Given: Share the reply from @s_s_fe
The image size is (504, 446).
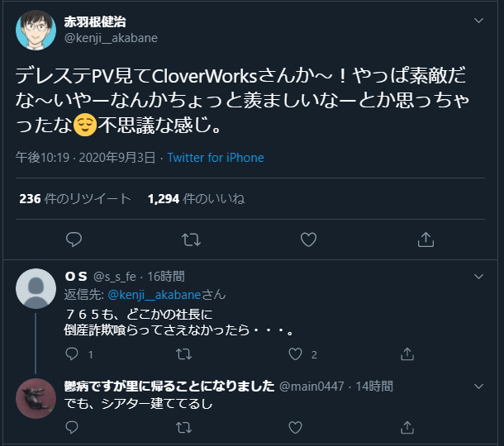Looking at the screenshot, I should pos(407,354).
